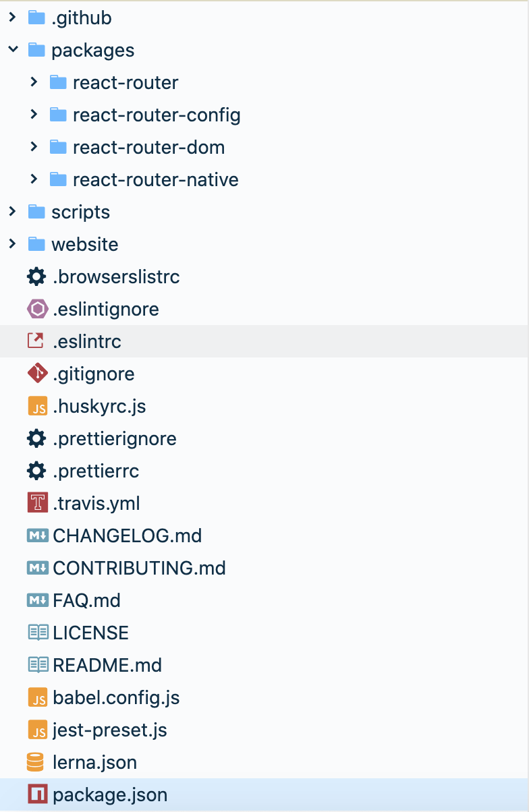Click the book icon next to LICENSE
This screenshot has width=529, height=812.
coord(36,633)
